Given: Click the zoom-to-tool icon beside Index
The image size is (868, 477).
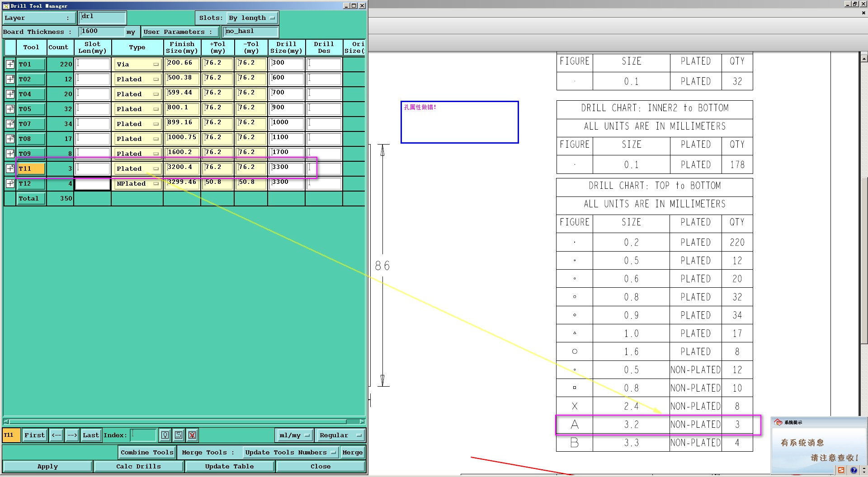Looking at the screenshot, I should click(179, 435).
